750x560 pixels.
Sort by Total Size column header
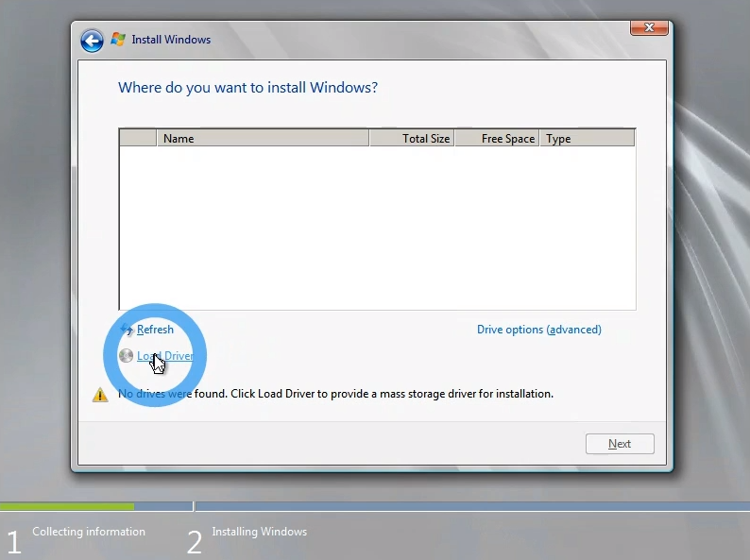click(411, 138)
